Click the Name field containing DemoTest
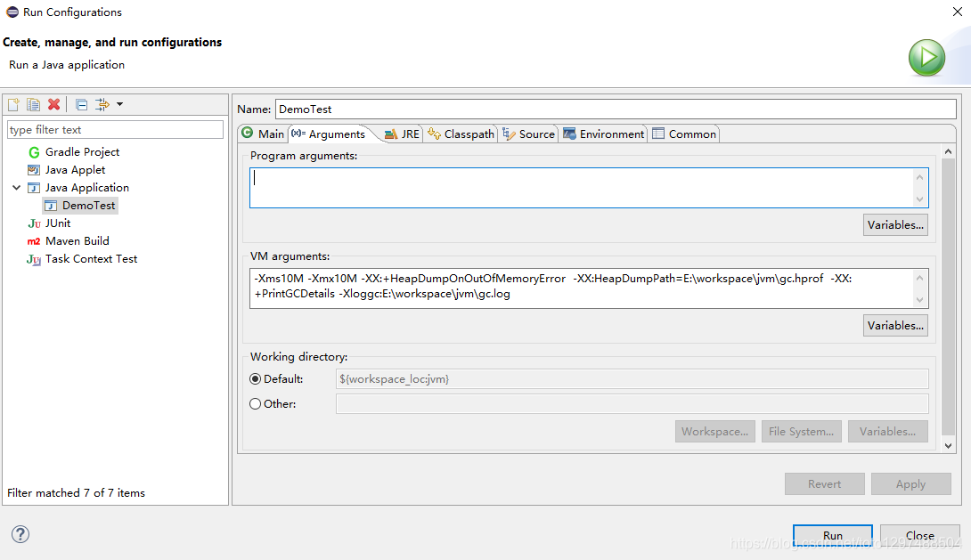 point(616,109)
